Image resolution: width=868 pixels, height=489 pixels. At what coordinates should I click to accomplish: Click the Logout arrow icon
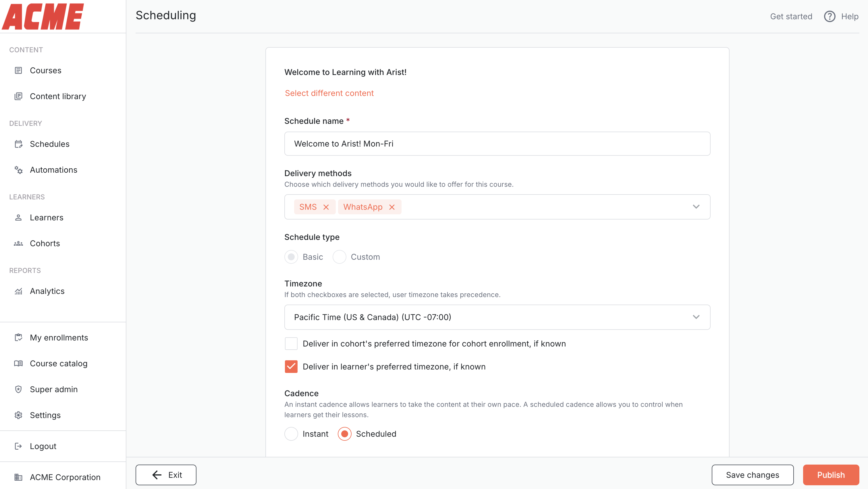click(19, 446)
